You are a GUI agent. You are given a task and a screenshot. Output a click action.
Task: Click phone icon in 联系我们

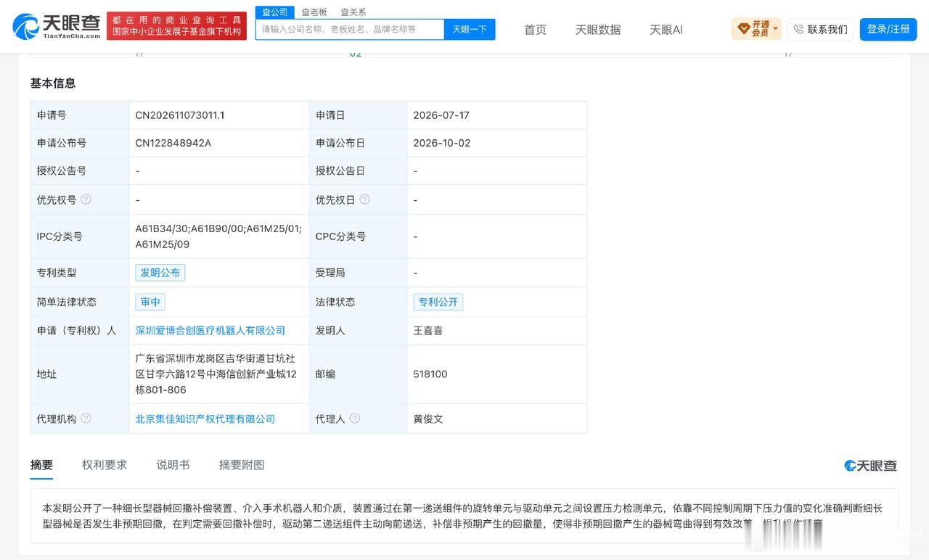798,30
